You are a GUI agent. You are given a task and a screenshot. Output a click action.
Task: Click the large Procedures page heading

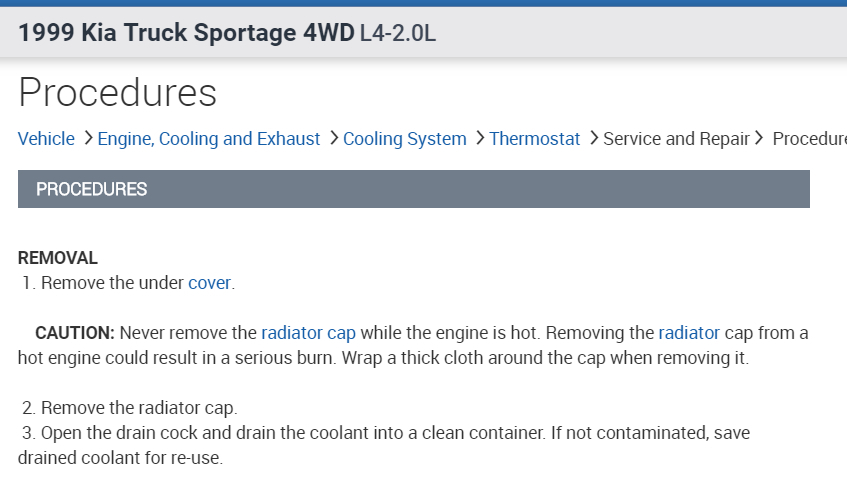(x=117, y=92)
